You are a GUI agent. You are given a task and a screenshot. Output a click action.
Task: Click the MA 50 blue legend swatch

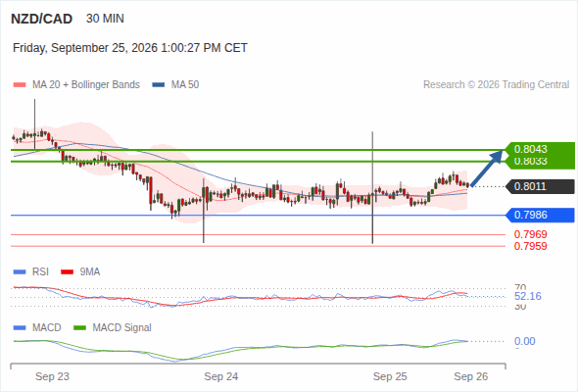pyautogui.click(x=159, y=85)
